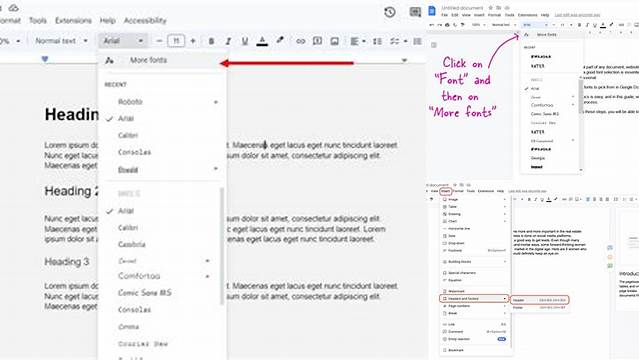Open the version history clock icon

390,12
